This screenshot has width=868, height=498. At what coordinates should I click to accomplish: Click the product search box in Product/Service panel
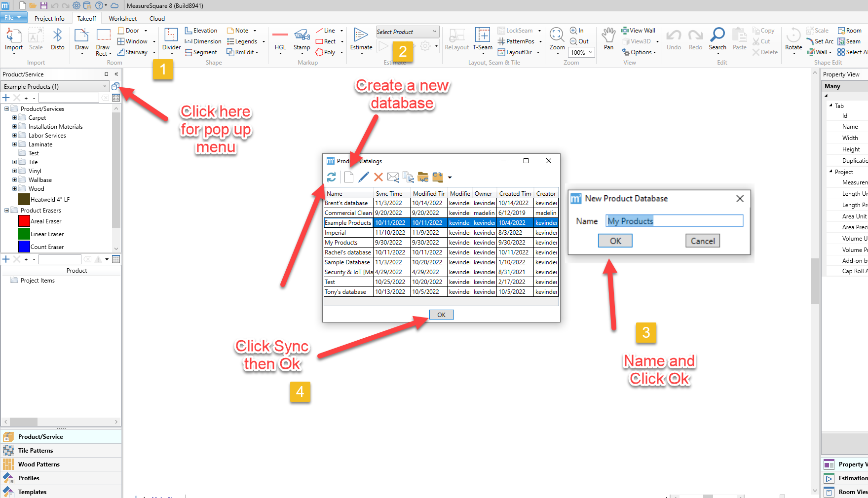tap(69, 98)
